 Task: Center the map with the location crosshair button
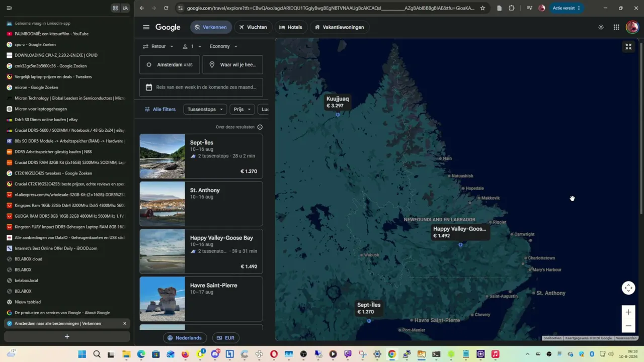pyautogui.click(x=628, y=288)
